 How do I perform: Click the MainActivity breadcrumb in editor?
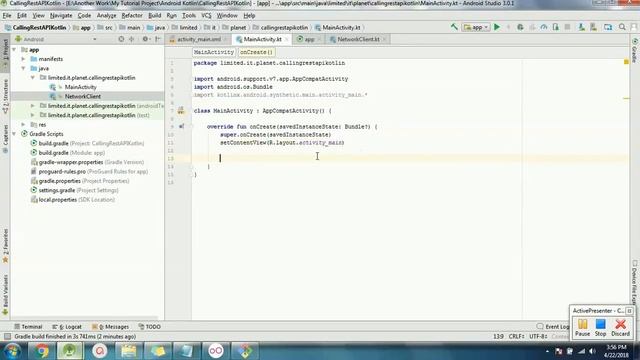(x=213, y=52)
